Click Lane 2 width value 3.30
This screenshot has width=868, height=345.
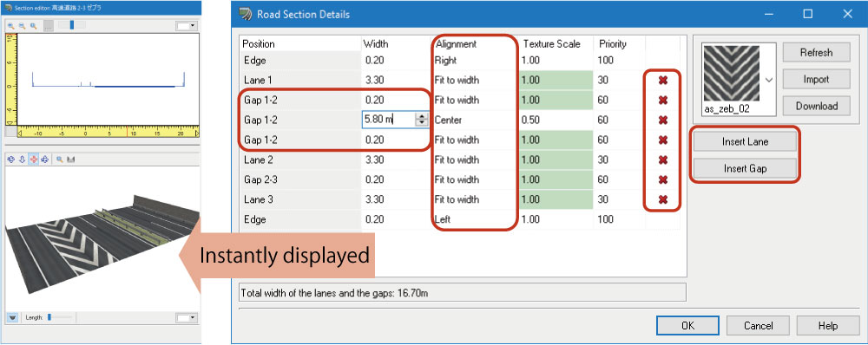[x=374, y=159]
